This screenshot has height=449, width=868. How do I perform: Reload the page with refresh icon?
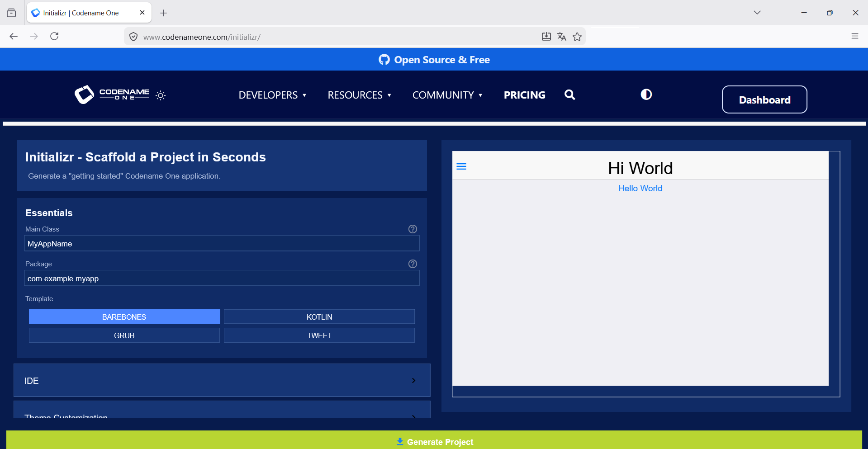coord(54,36)
